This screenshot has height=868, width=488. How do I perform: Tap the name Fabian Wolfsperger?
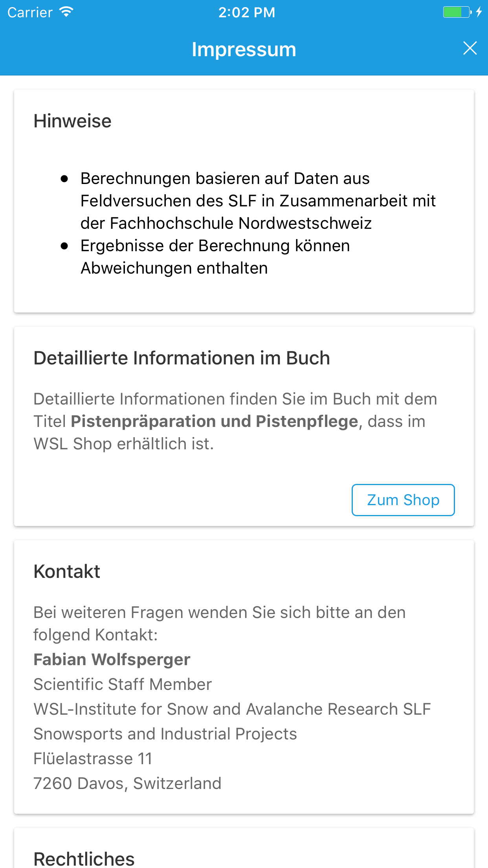(x=112, y=660)
